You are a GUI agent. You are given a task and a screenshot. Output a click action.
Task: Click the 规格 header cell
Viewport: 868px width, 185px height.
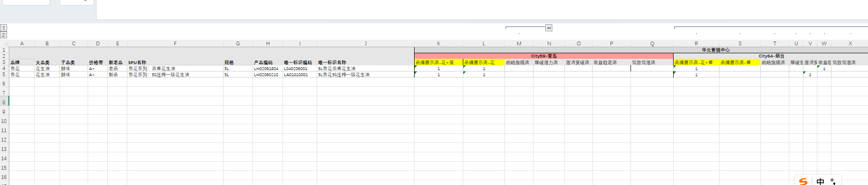pos(237,62)
